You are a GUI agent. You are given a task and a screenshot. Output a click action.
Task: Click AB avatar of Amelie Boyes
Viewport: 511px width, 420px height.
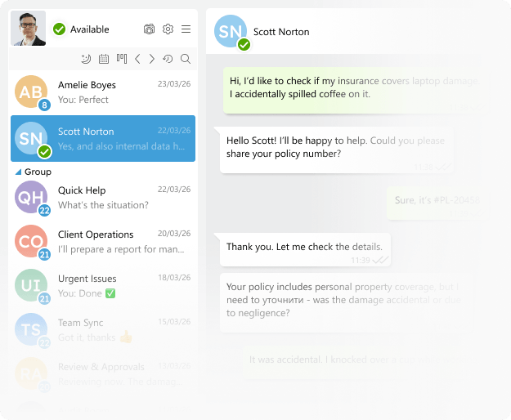pos(31,92)
